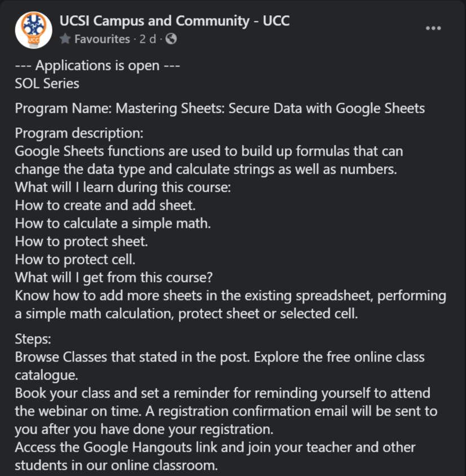Click the 'Program description:' line
Viewport: 466px width, 476px height.
79,133
